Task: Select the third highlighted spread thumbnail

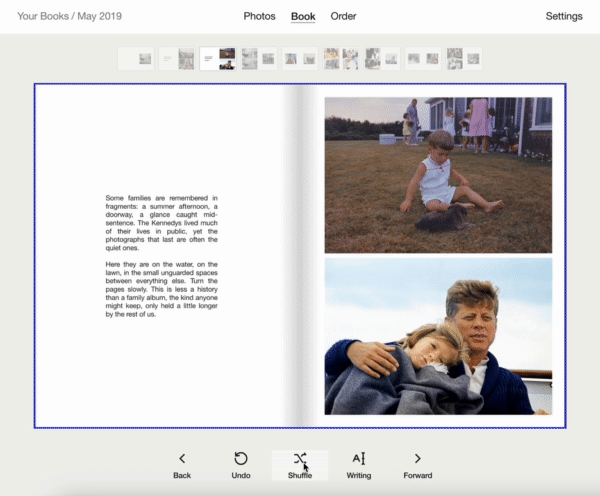Action: (x=218, y=59)
